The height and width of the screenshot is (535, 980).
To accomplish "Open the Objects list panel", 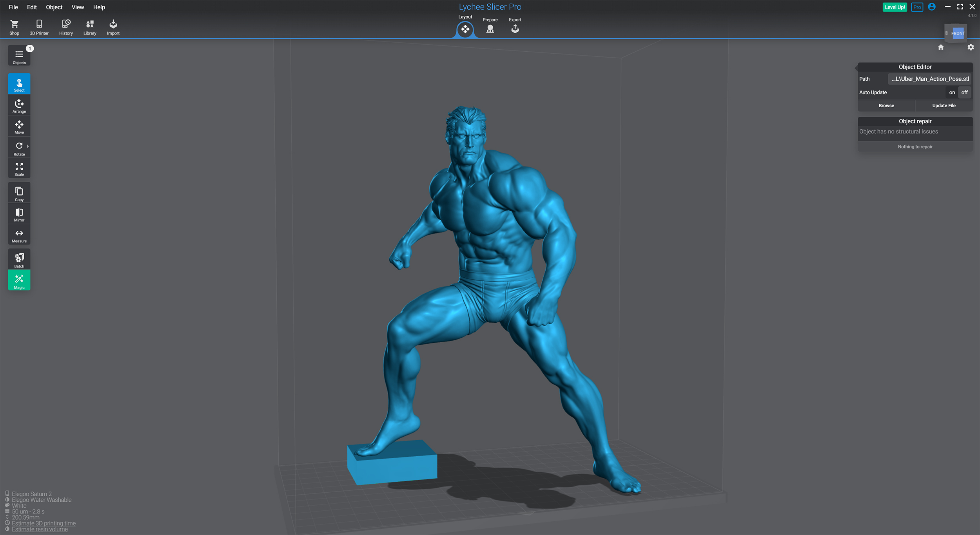I will coord(19,56).
